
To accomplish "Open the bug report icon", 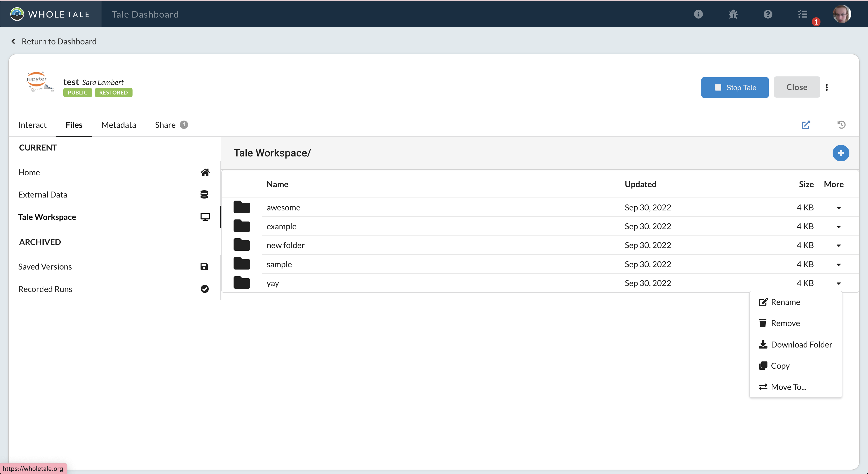I will coord(733,14).
